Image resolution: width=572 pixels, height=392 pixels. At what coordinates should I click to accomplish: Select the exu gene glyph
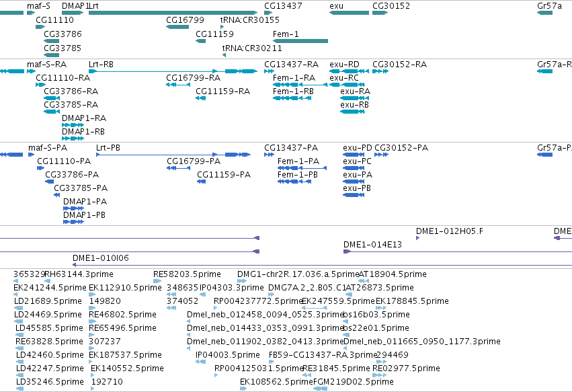[349, 13]
